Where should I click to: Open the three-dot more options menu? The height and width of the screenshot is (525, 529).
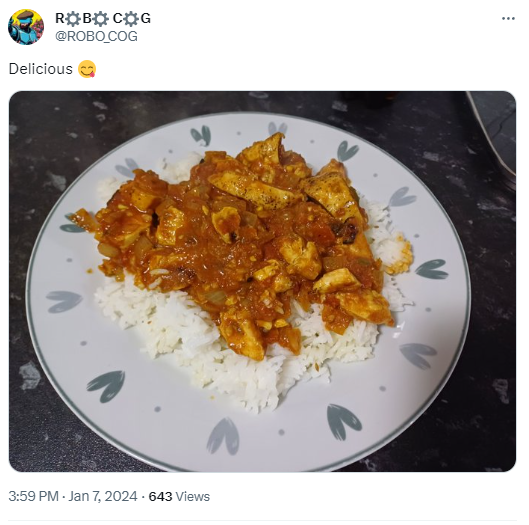(x=508, y=19)
